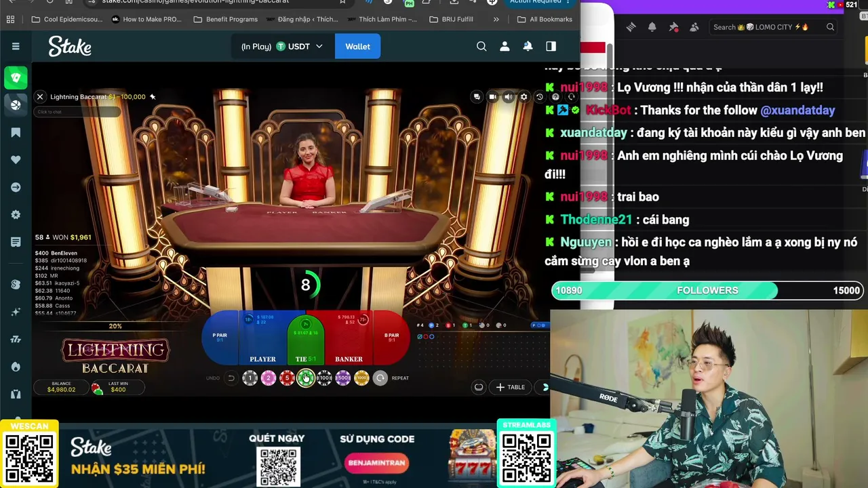Open the Thích Làm Phim bookmark

tap(381, 19)
